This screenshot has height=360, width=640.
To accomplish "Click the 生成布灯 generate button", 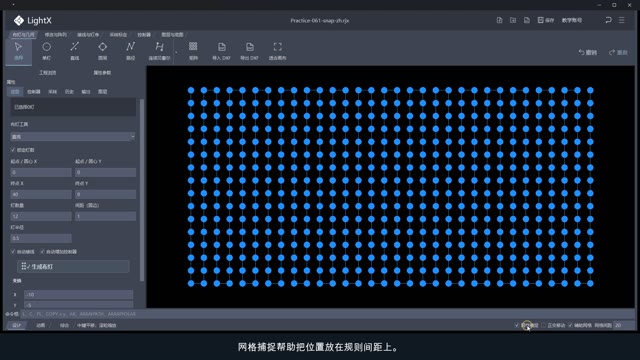I will [x=73, y=267].
